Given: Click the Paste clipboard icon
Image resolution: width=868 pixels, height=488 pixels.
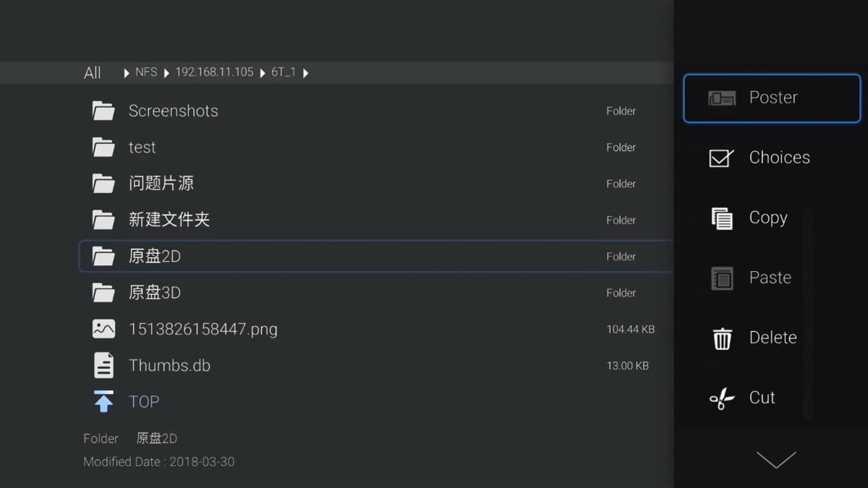Looking at the screenshot, I should 721,277.
